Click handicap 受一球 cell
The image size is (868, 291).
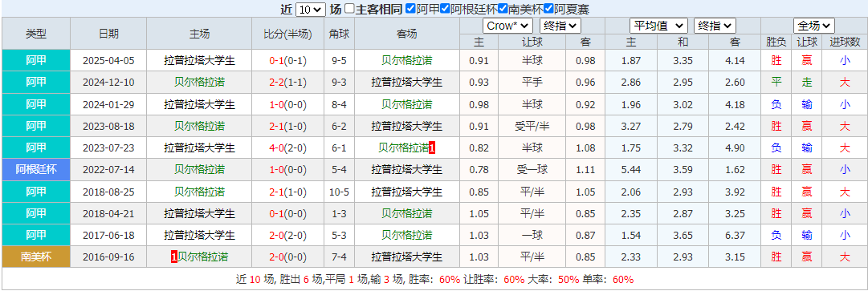532,169
